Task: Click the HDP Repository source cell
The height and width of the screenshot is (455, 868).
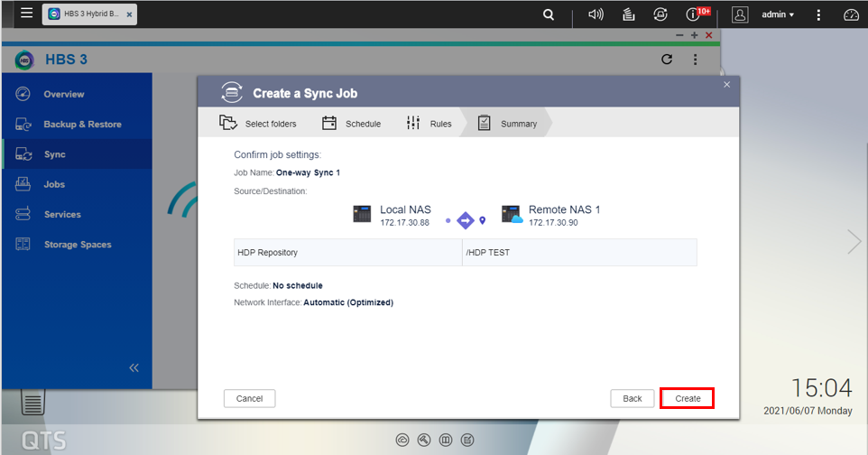Action: [x=348, y=252]
